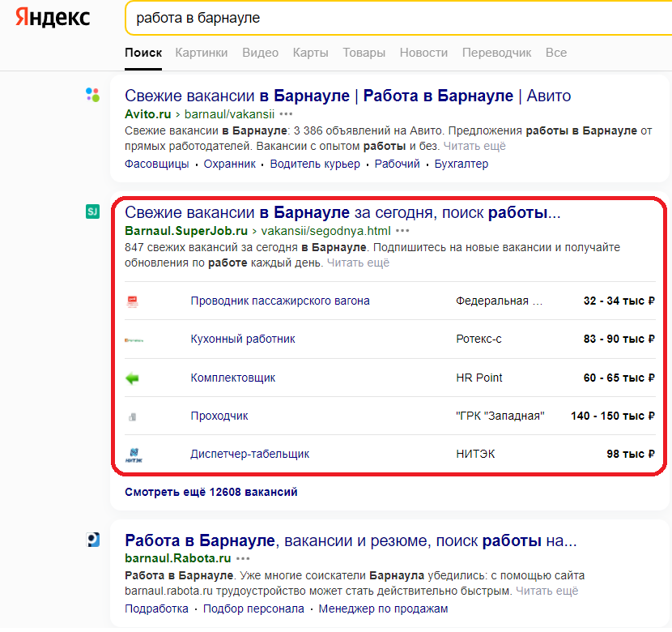Click the НИТЭК logo in the Диспетчер-табельщик row
Image resolution: width=672 pixels, height=632 pixels.
pyautogui.click(x=134, y=455)
